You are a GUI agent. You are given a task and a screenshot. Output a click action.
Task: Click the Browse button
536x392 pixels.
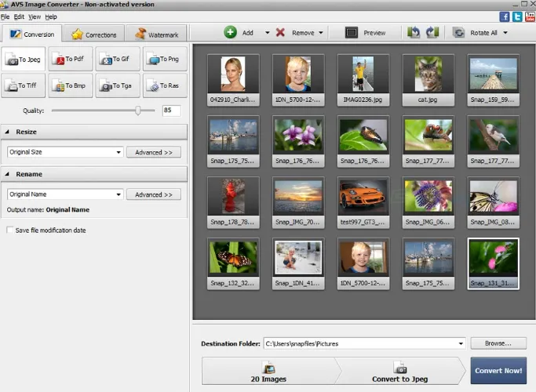pos(498,343)
